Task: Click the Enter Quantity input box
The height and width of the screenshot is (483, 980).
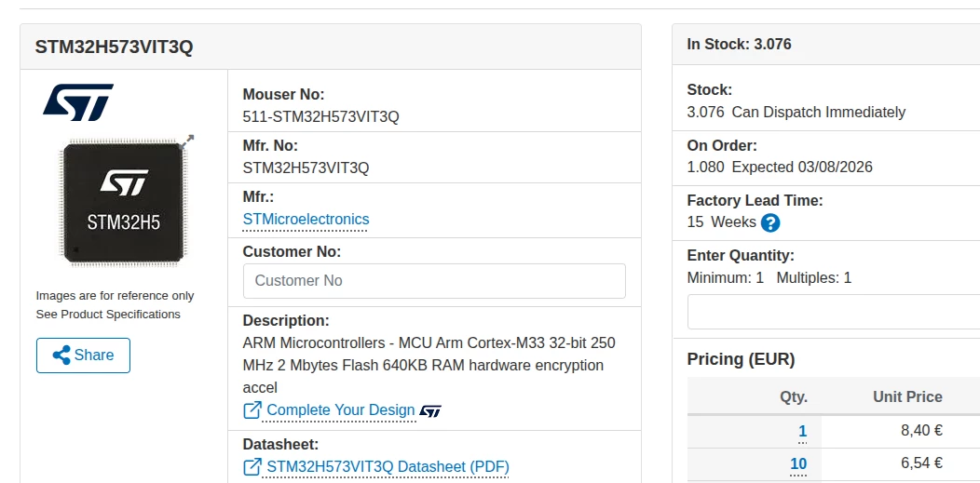Action: [834, 312]
